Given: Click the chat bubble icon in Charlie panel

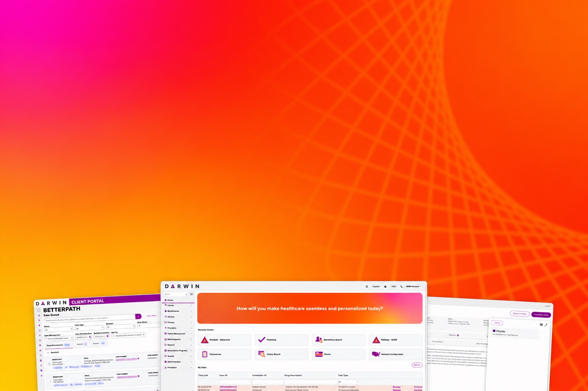Looking at the screenshot, I should pyautogui.click(x=541, y=325).
